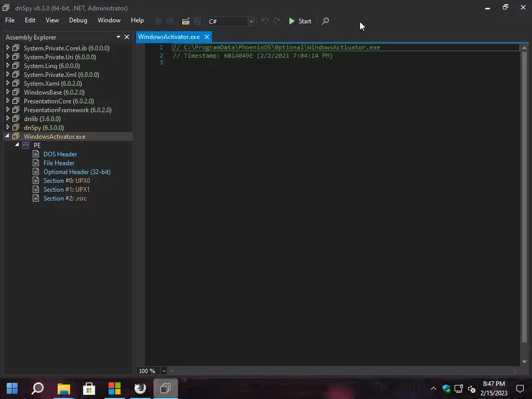
Task: Open Optional Header (32-bit) item
Action: pos(77,171)
